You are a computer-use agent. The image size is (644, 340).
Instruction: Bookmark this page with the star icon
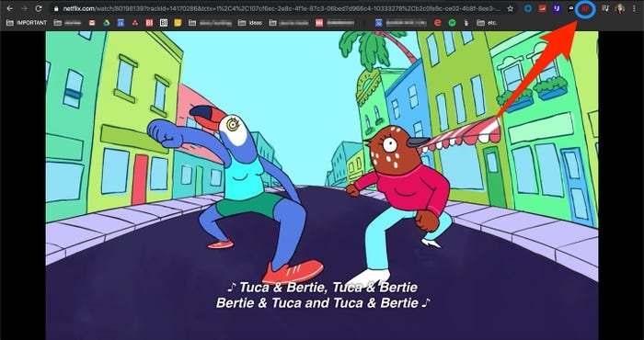(510, 8)
